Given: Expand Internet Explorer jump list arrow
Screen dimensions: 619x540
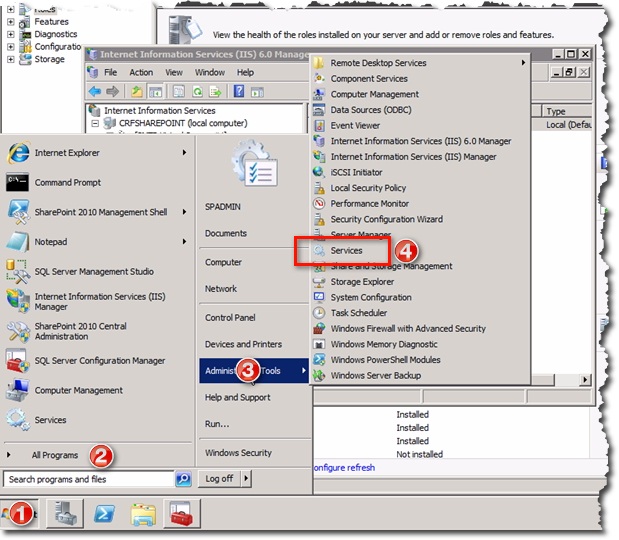Looking at the screenshot, I should click(184, 152).
